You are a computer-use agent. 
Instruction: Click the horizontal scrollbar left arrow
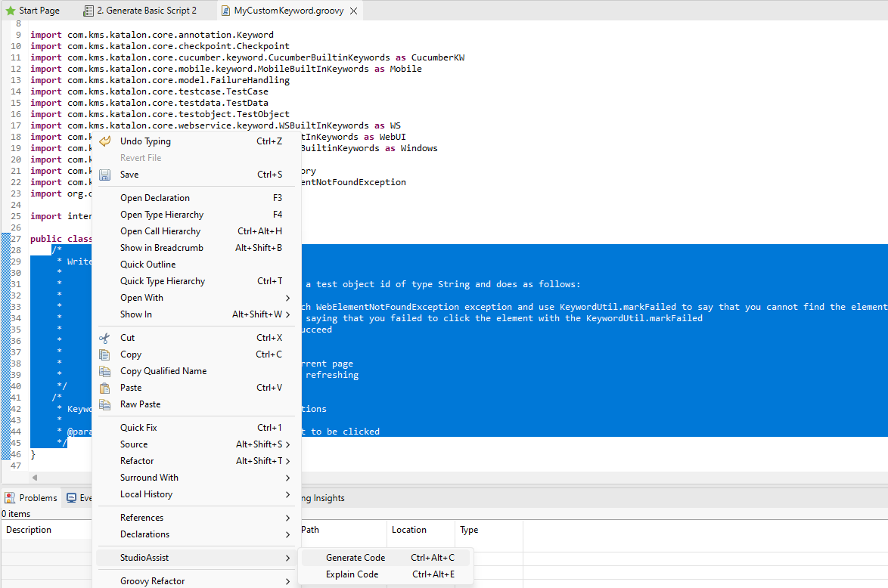tap(35, 478)
